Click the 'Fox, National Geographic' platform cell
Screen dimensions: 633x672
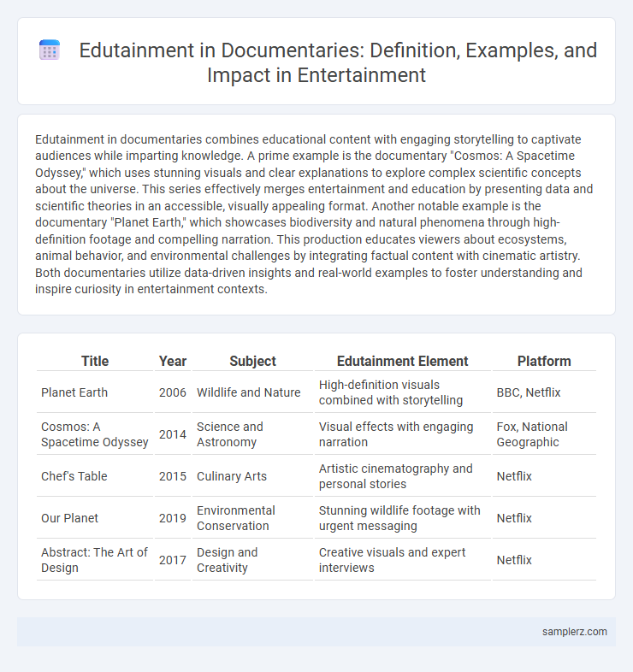pyautogui.click(x=544, y=434)
